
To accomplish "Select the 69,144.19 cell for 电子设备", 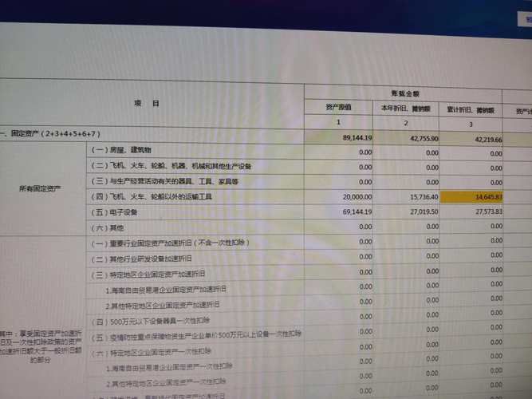I will point(339,212).
